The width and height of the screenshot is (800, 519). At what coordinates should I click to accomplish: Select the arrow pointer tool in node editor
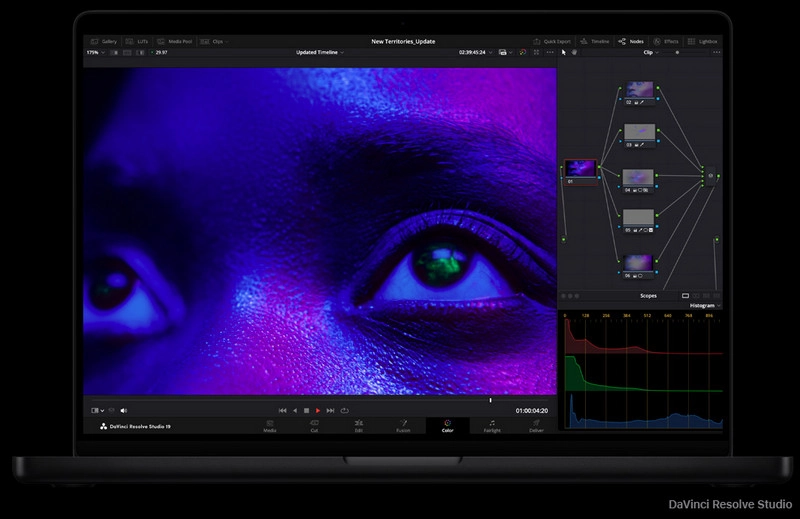click(564, 52)
